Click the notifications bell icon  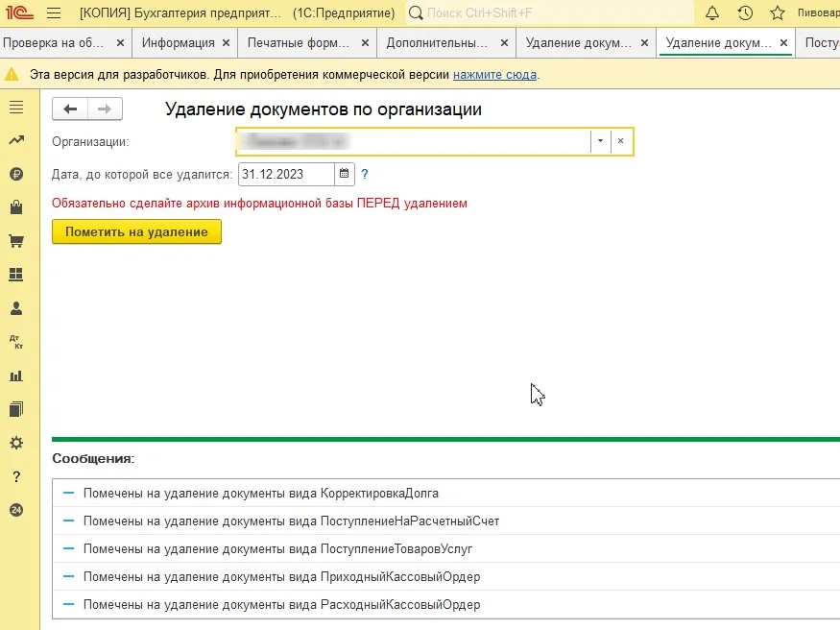[x=712, y=12]
